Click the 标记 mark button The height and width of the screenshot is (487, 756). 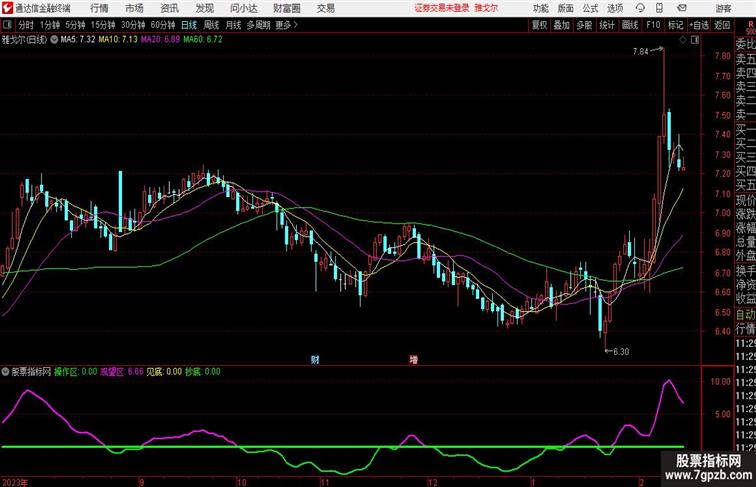click(x=675, y=25)
